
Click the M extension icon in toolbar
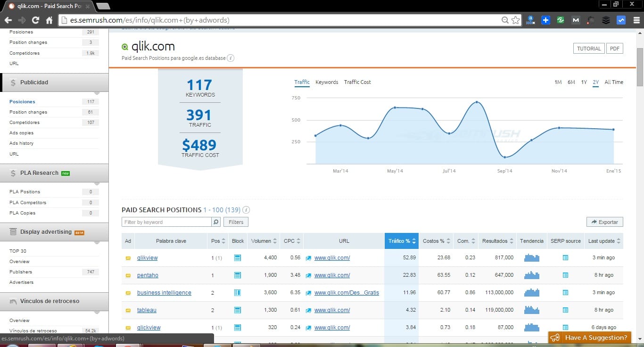click(x=576, y=20)
